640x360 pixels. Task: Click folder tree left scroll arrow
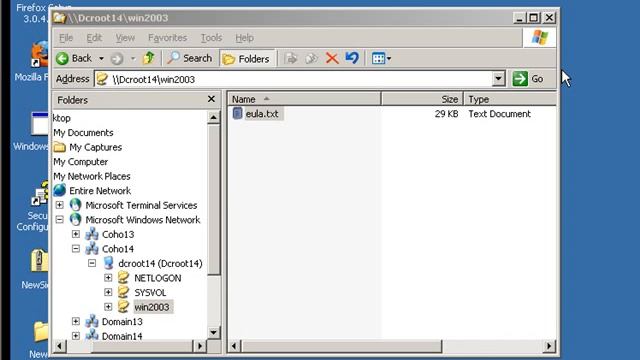[x=60, y=347]
